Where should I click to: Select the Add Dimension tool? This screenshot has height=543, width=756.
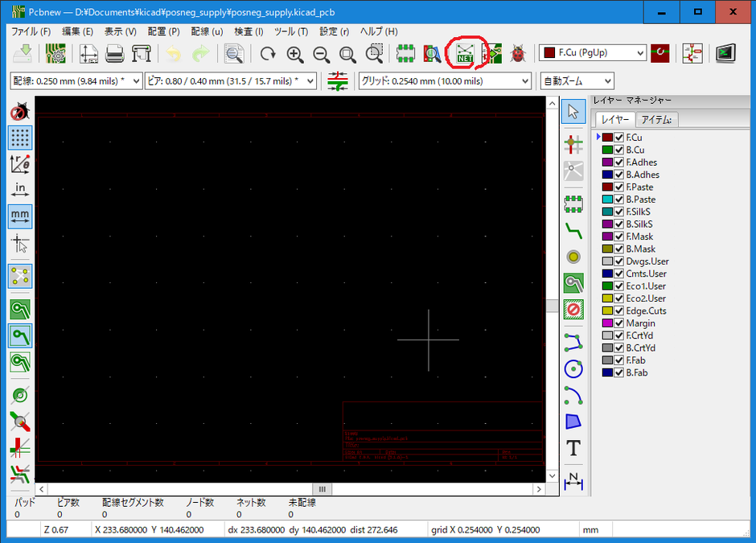[x=573, y=481]
